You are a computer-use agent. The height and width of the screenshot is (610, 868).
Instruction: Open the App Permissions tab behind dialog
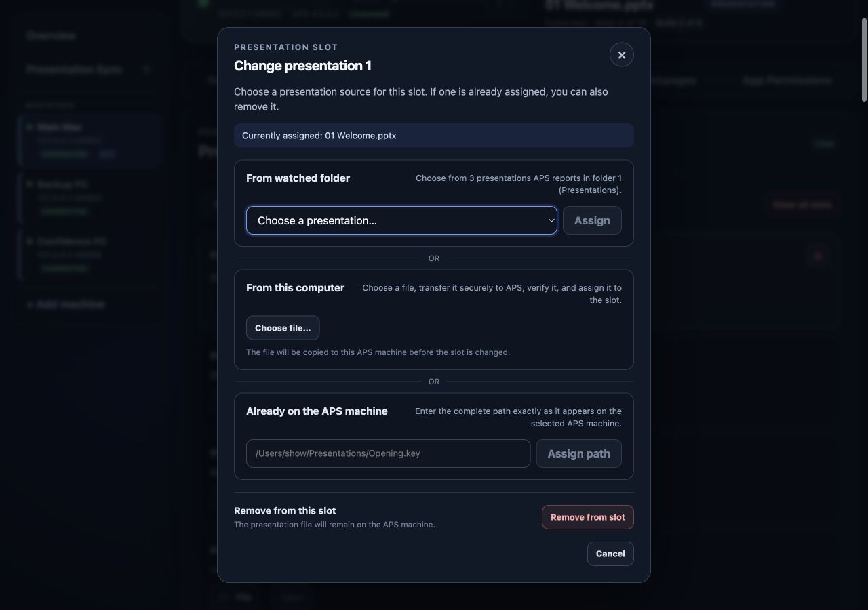787,80
